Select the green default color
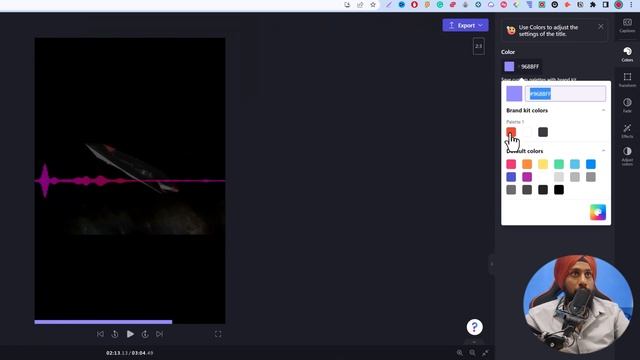The width and height of the screenshot is (640, 360). (559, 164)
